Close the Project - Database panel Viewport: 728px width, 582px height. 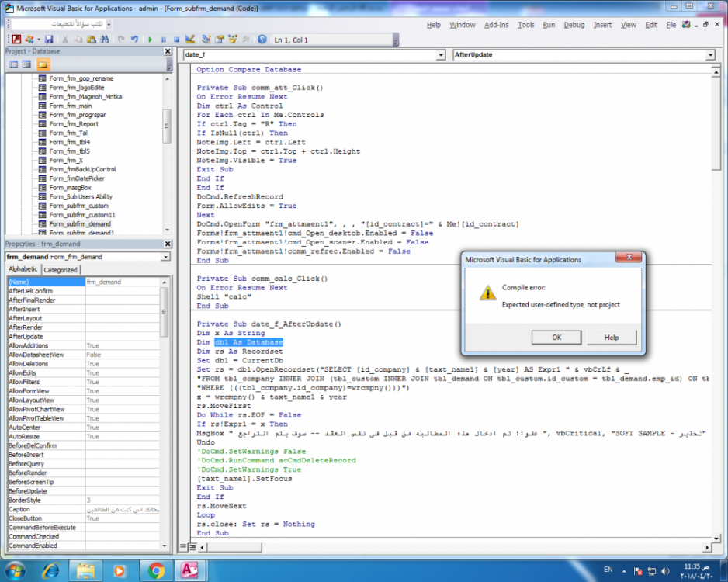168,51
